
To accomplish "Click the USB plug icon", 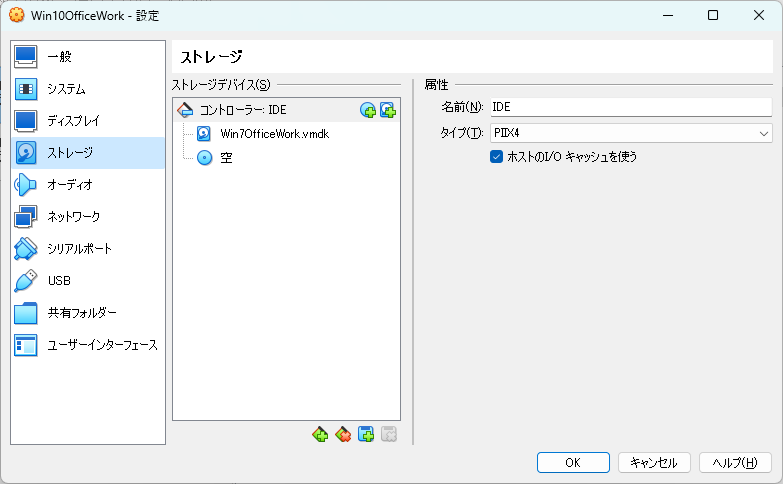I will coord(25,281).
